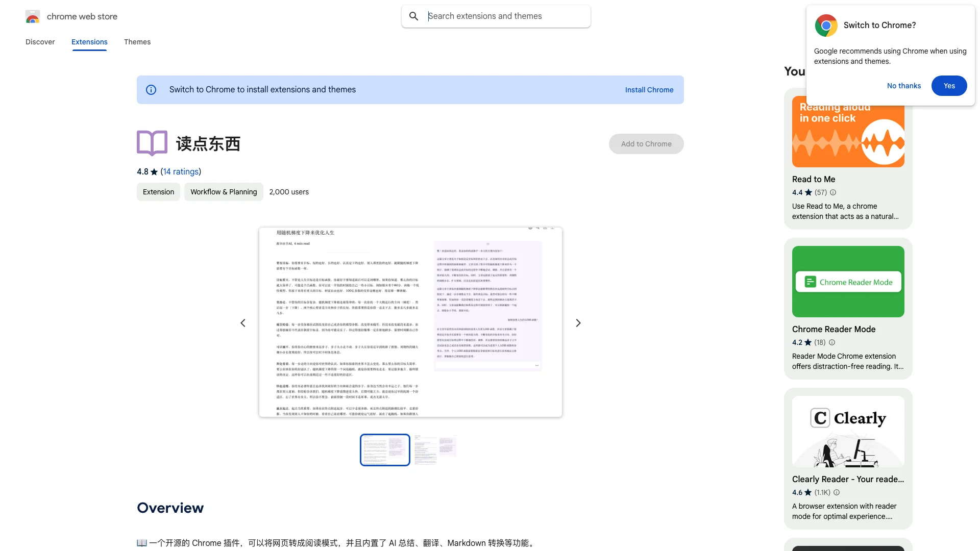The width and height of the screenshot is (980, 551).
Task: Select the second screenshot thumbnail
Action: (435, 450)
